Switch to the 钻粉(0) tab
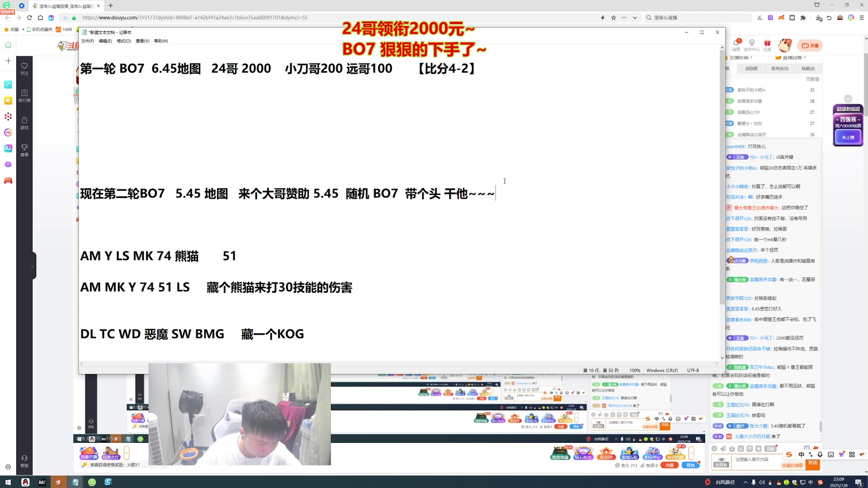868x488 pixels. pos(808,69)
